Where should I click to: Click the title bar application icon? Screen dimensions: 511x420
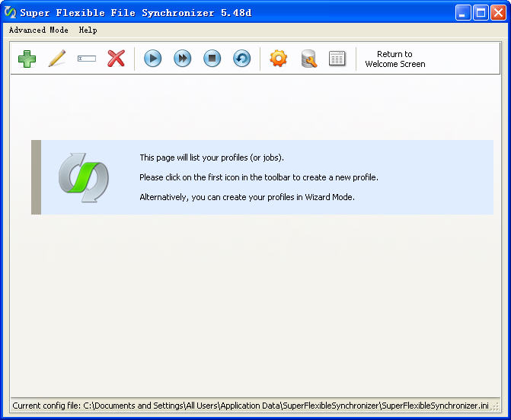click(x=10, y=13)
